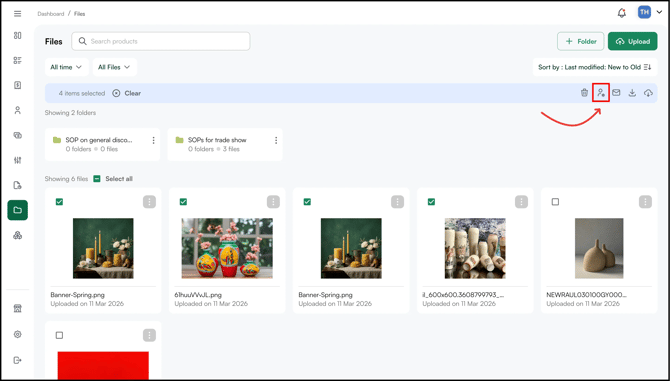This screenshot has width=670, height=381.
Task: Open the dashboard grid icon in sidebar
Action: pyautogui.click(x=18, y=35)
